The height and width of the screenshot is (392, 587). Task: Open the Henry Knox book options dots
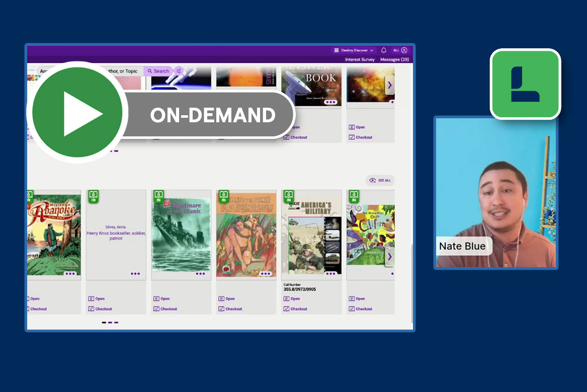pos(135,274)
